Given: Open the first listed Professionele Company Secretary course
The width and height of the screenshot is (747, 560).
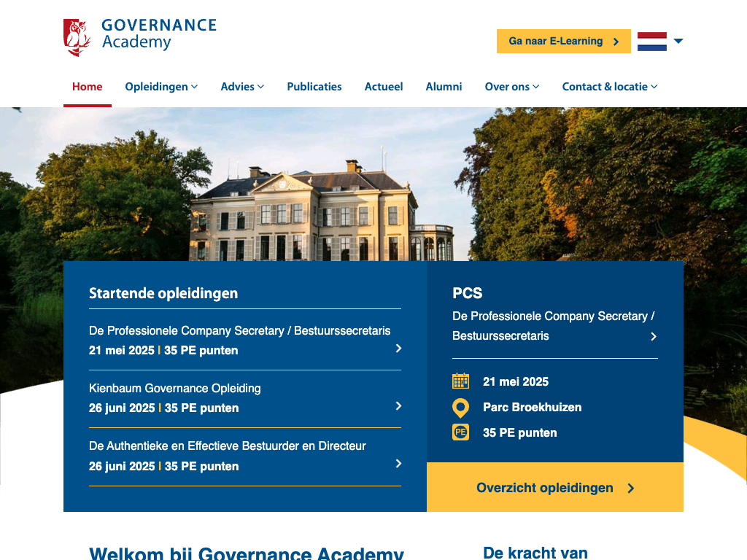Looking at the screenshot, I should point(239,331).
